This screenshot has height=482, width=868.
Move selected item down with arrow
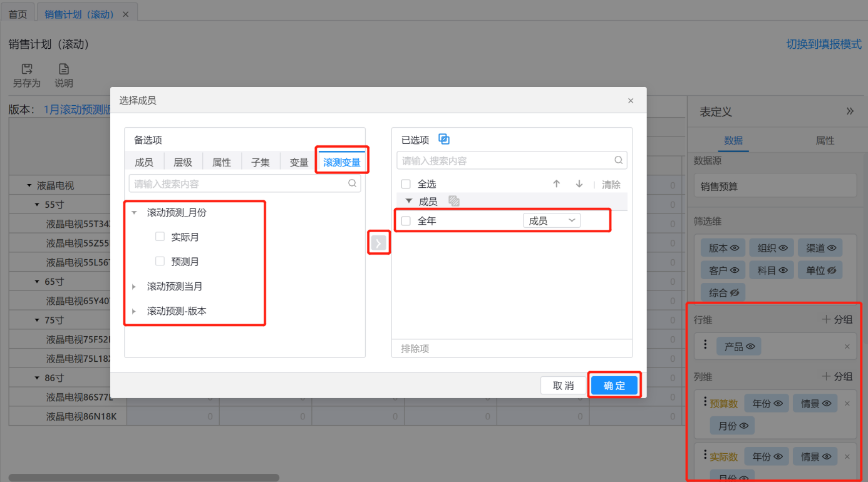click(579, 184)
